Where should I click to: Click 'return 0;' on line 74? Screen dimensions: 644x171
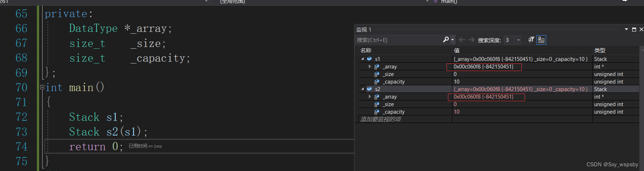(96, 147)
